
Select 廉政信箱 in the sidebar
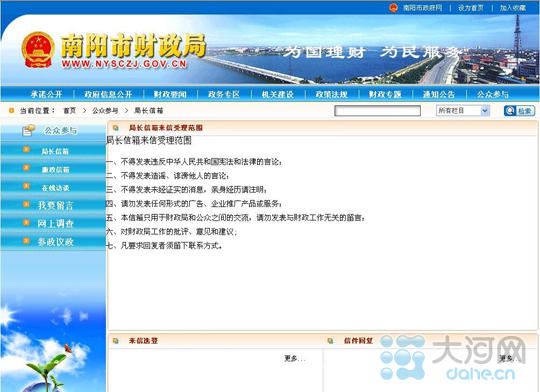[x=55, y=169]
